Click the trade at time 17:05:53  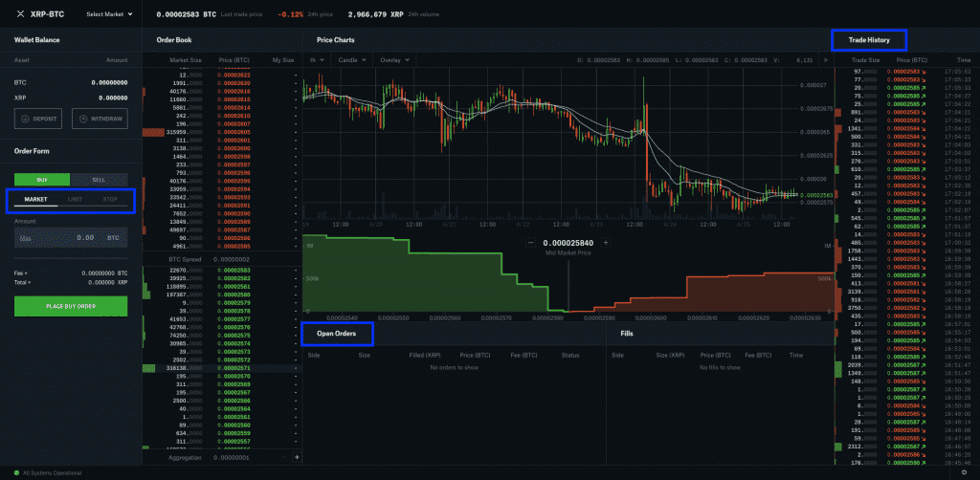pyautogui.click(x=907, y=72)
